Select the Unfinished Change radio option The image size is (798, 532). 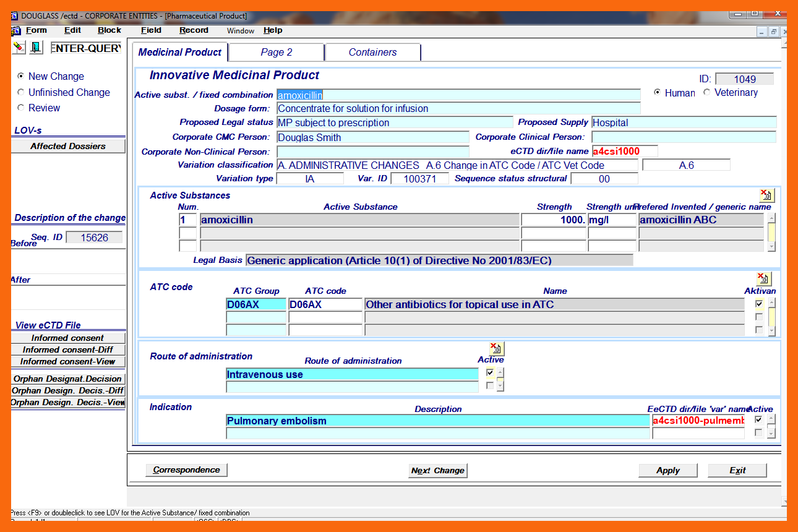point(21,92)
